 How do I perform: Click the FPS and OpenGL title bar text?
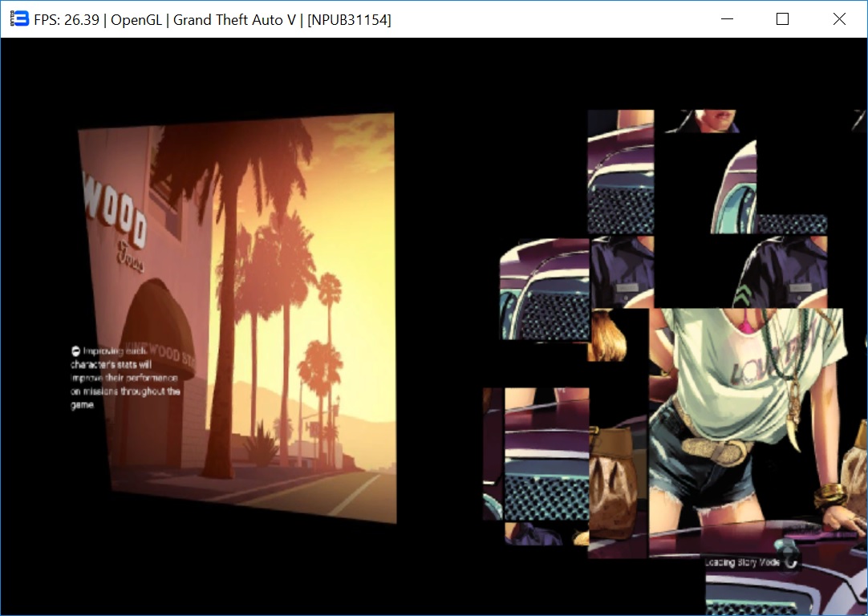click(213, 20)
